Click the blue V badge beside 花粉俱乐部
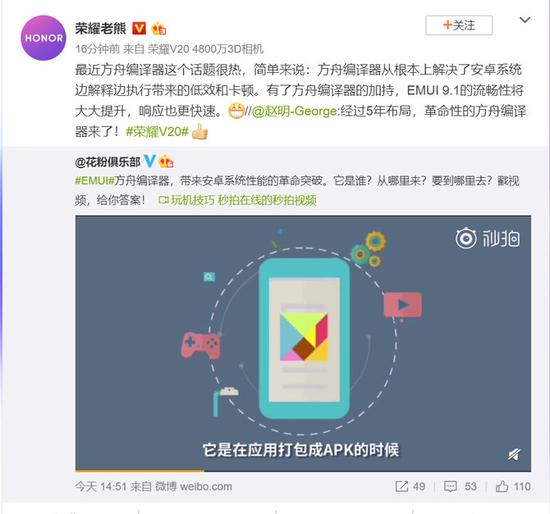This screenshot has height=514, width=550. 149,161
